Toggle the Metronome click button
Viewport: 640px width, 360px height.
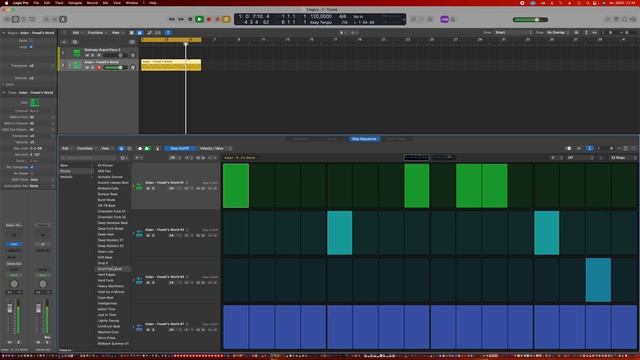[453, 19]
